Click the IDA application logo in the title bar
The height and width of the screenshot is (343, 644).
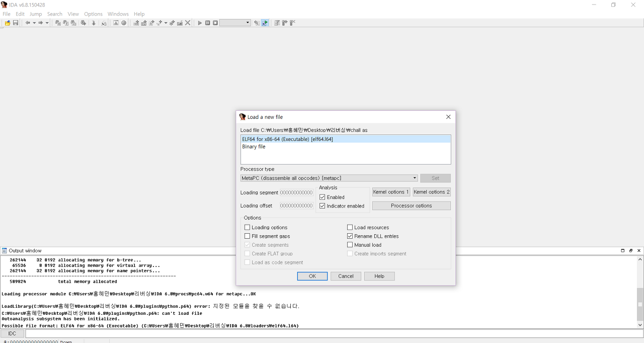[x=5, y=5]
